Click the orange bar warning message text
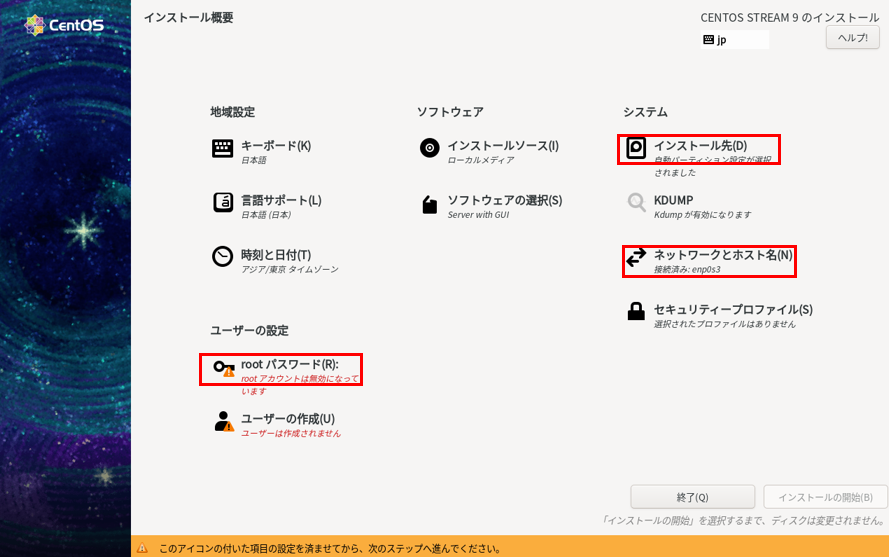This screenshot has width=889, height=557. pyautogui.click(x=329, y=548)
